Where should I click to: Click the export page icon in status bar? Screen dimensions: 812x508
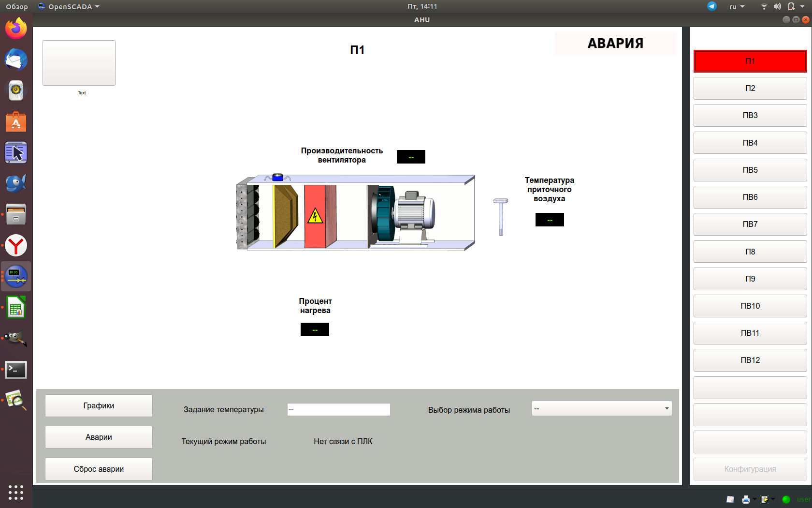[x=765, y=499]
